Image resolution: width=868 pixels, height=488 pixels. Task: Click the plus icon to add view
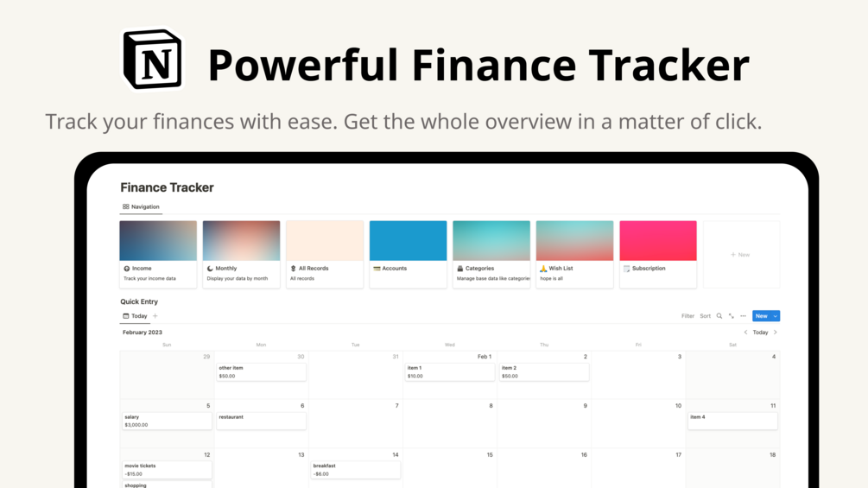tap(155, 316)
